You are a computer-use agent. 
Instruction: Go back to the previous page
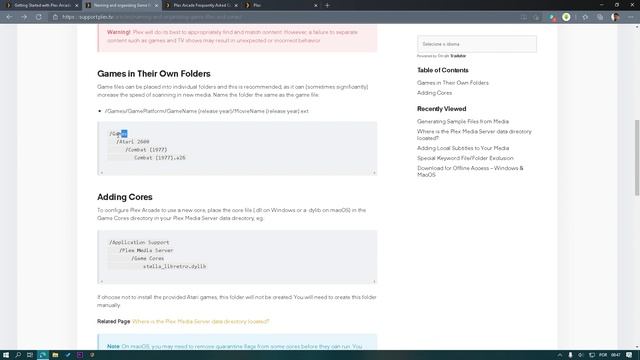point(9,17)
